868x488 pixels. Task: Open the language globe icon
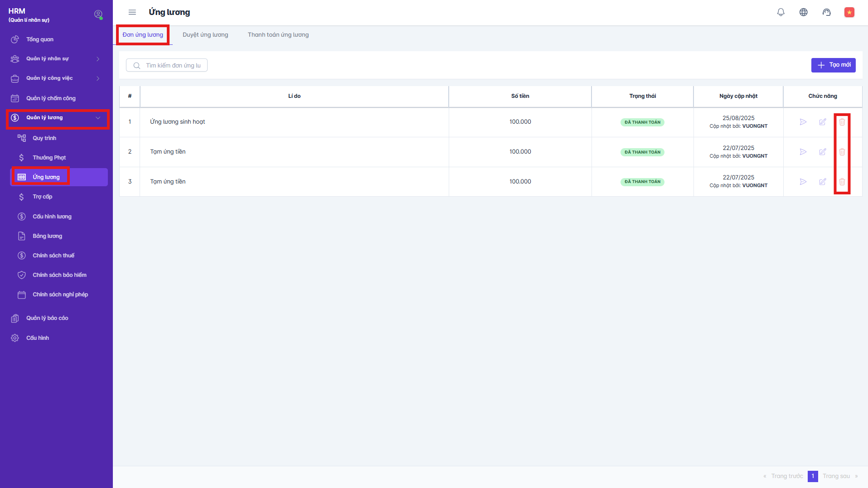pos(803,12)
